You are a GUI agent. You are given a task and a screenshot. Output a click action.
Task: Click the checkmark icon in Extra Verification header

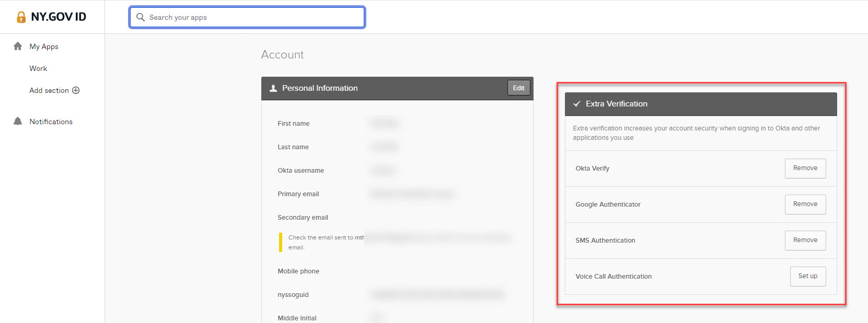coord(577,104)
